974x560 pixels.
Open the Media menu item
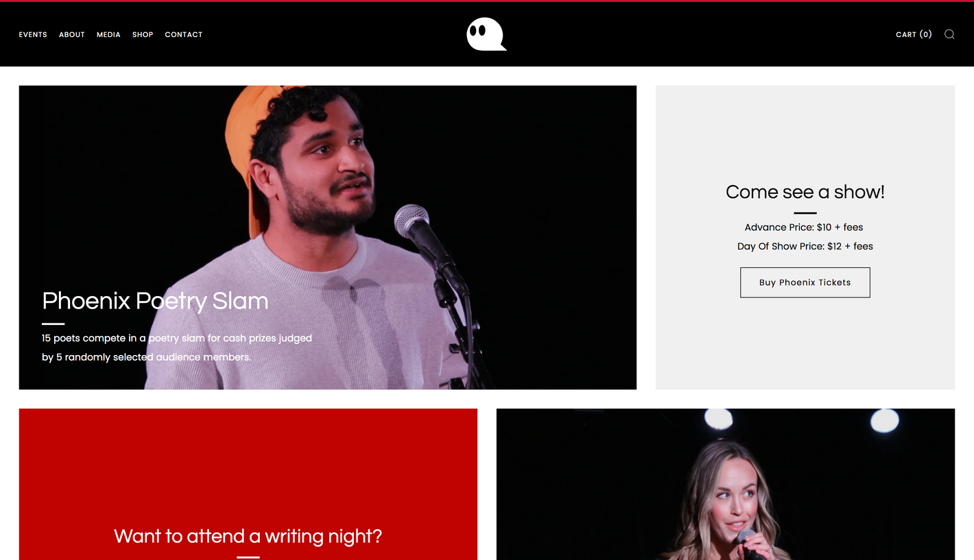(x=108, y=34)
